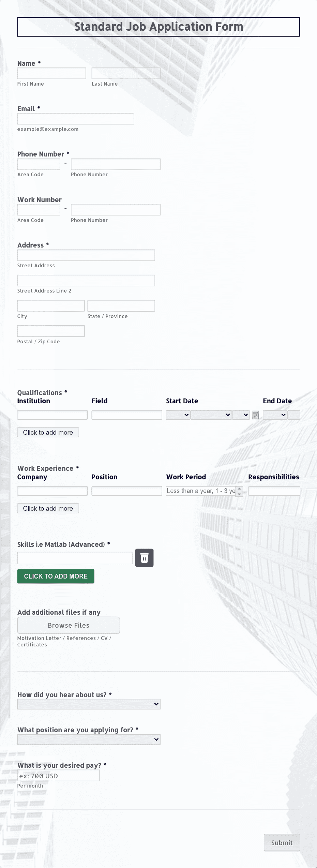
Task: Focus the First Name input field
Action: pyautogui.click(x=51, y=73)
